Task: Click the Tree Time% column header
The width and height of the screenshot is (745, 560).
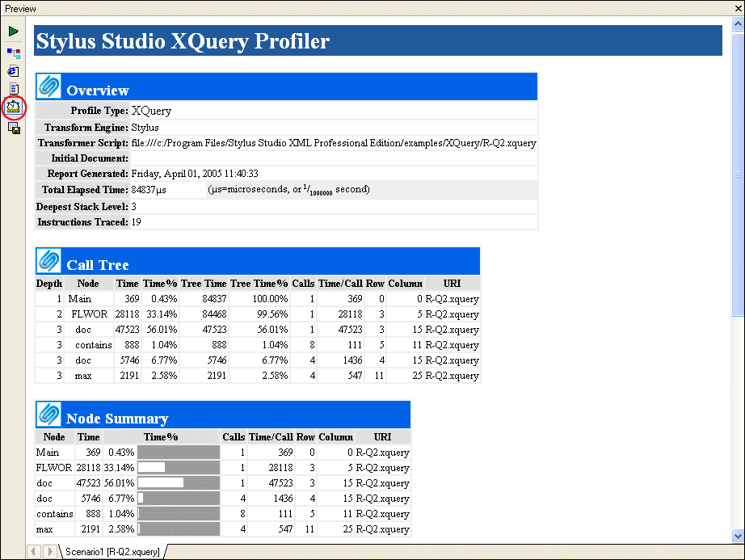Action: 259,284
